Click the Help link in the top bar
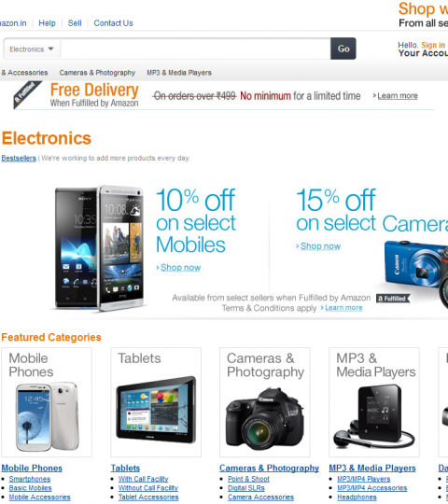Screen dimensions: 448x504 click(47, 23)
